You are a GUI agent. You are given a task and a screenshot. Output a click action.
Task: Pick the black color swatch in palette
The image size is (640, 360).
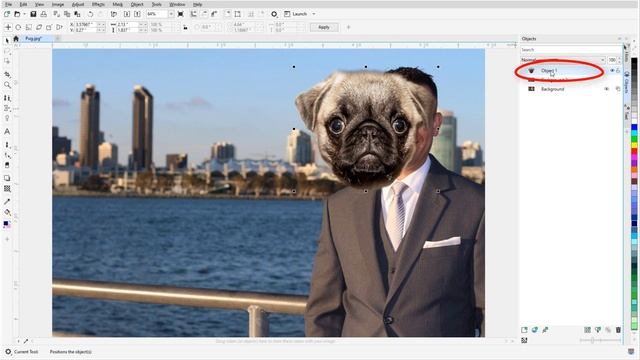point(634,61)
